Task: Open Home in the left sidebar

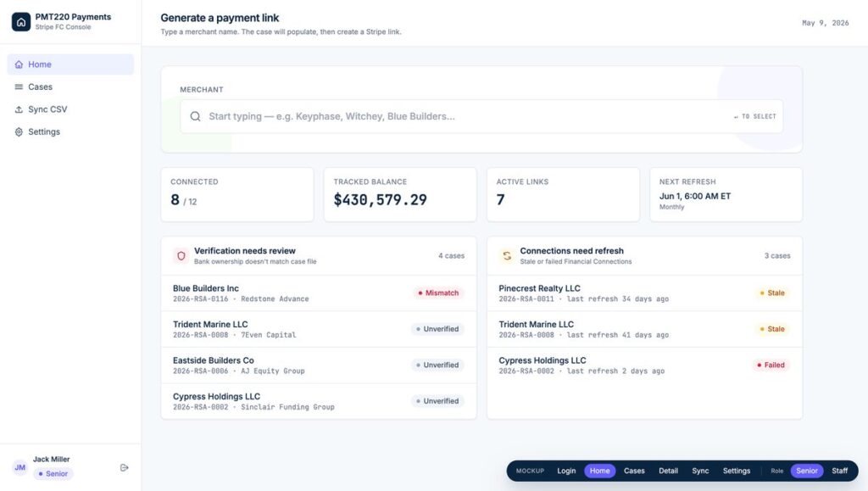Action: click(x=70, y=64)
